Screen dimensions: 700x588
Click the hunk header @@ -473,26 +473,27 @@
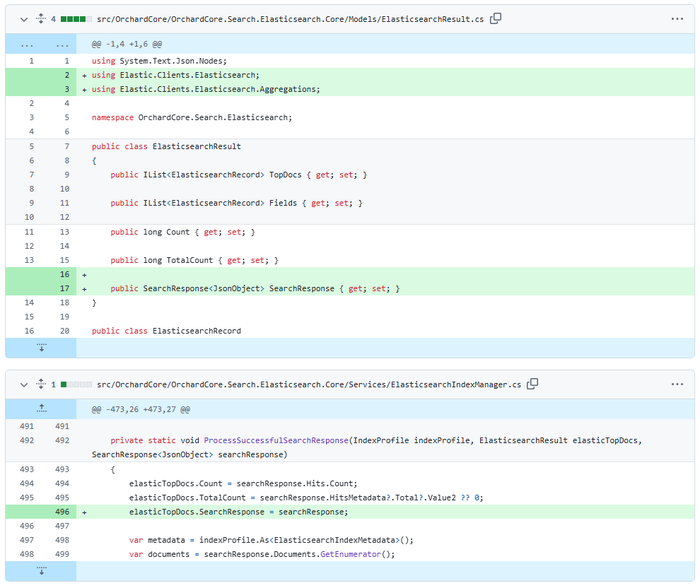point(141,409)
